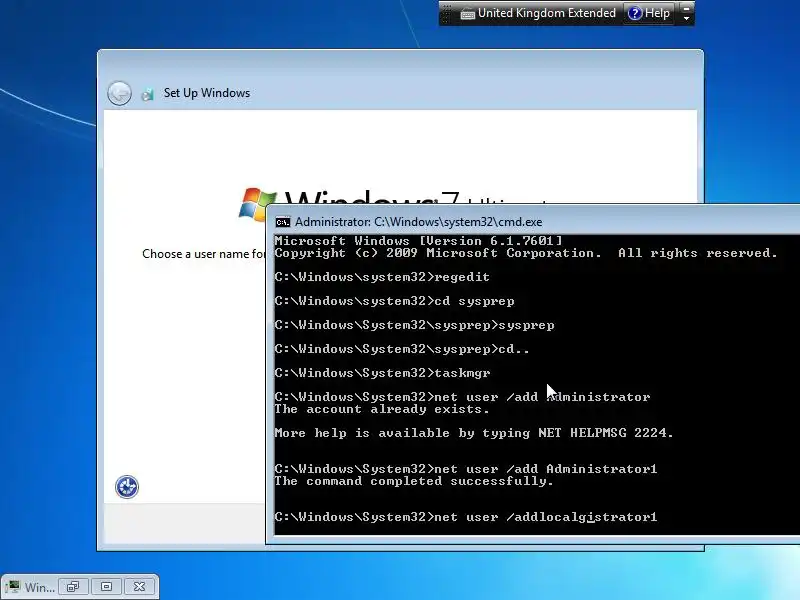
Task: Click the 'cd sysprep' command line
Action: 394,301
